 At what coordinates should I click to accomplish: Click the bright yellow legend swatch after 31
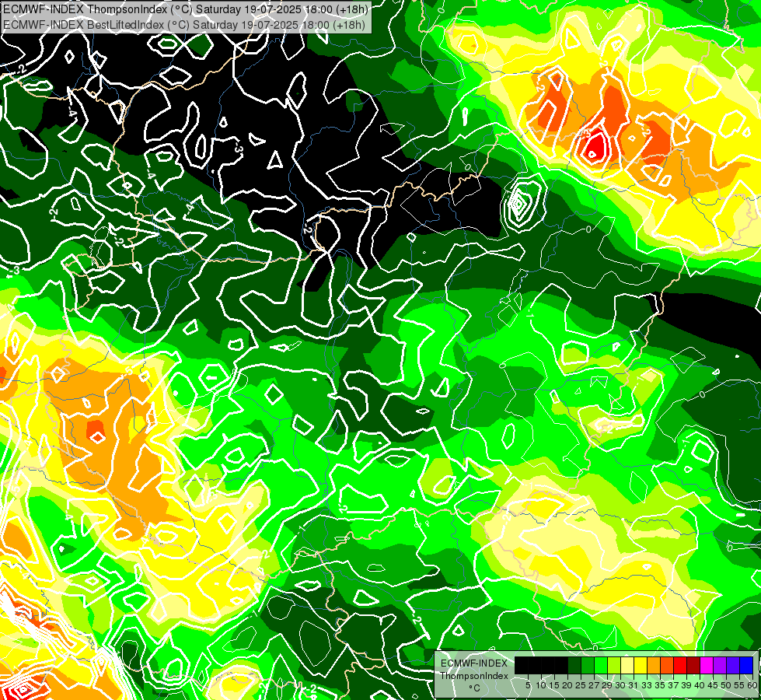click(x=641, y=665)
